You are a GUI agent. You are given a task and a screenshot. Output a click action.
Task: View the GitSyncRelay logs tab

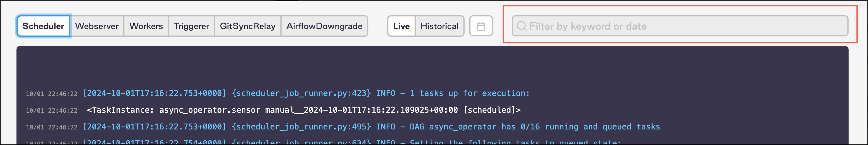248,26
